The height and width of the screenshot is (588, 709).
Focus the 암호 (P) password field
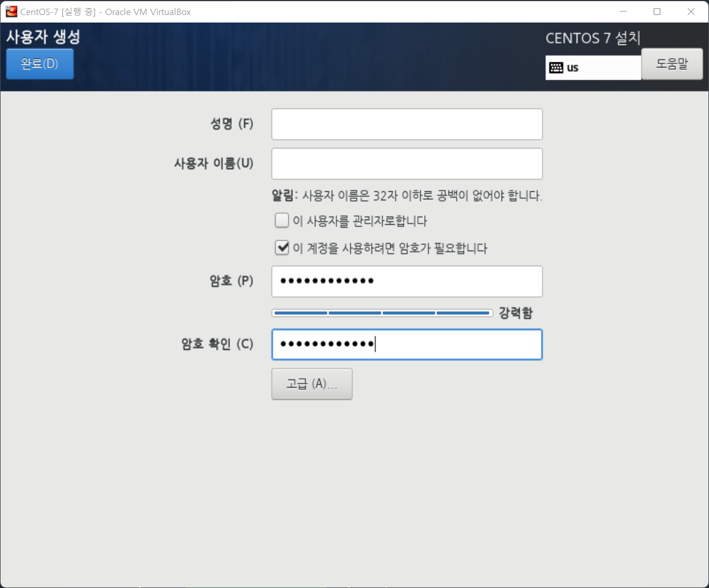[x=407, y=281]
